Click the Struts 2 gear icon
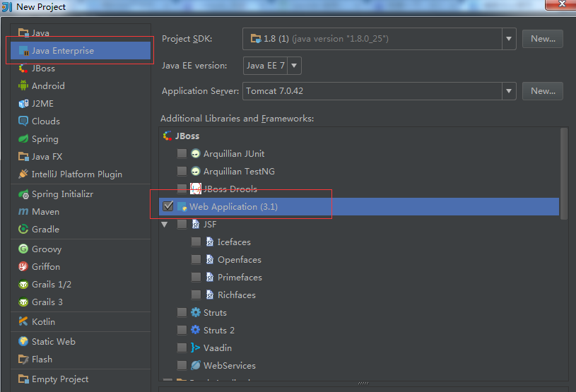The width and height of the screenshot is (576, 392). 196,330
